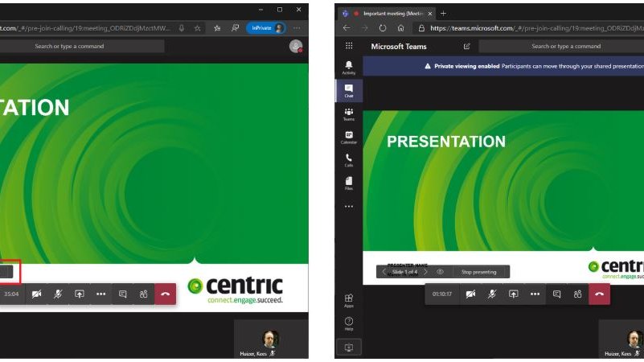The width and height of the screenshot is (644, 362).
Task: Click Microsoft Teams title text
Action: click(399, 47)
